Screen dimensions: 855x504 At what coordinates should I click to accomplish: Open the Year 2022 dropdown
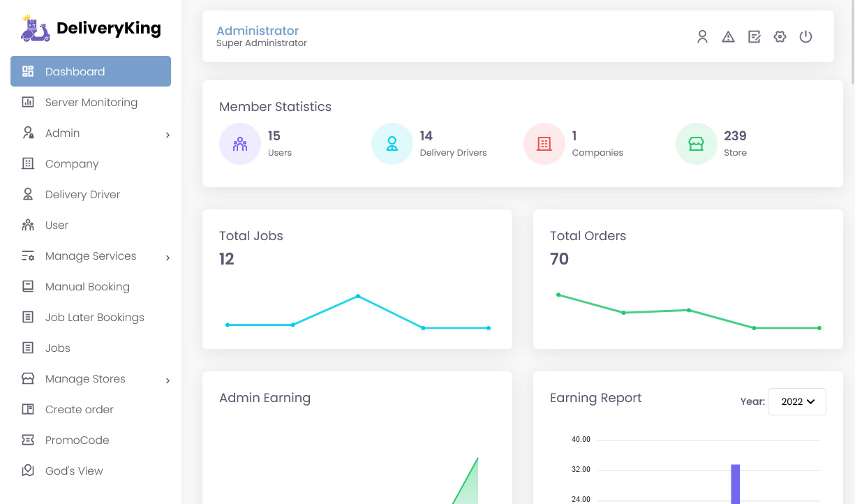click(x=796, y=401)
